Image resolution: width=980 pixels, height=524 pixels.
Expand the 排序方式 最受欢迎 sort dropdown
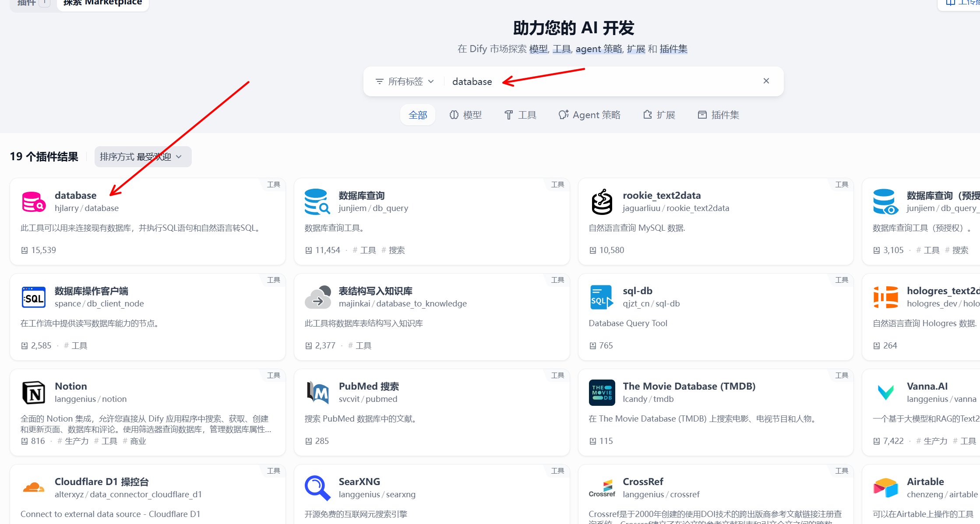click(143, 157)
